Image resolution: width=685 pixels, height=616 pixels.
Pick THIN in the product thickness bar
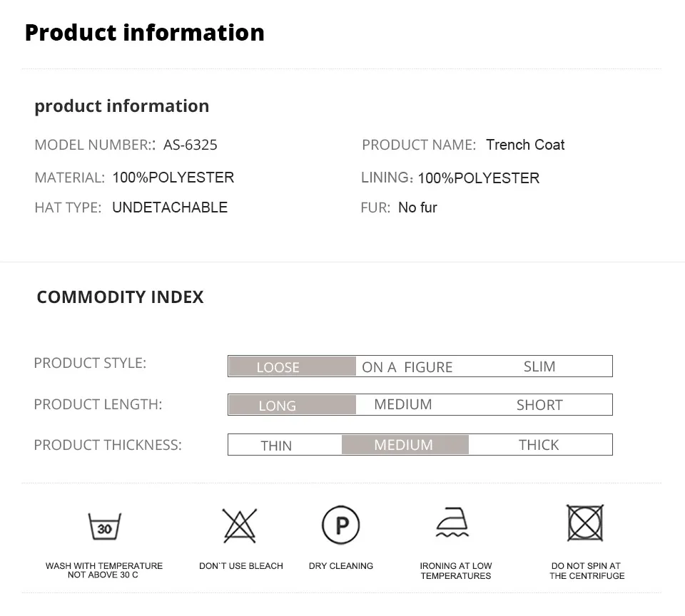276,446
